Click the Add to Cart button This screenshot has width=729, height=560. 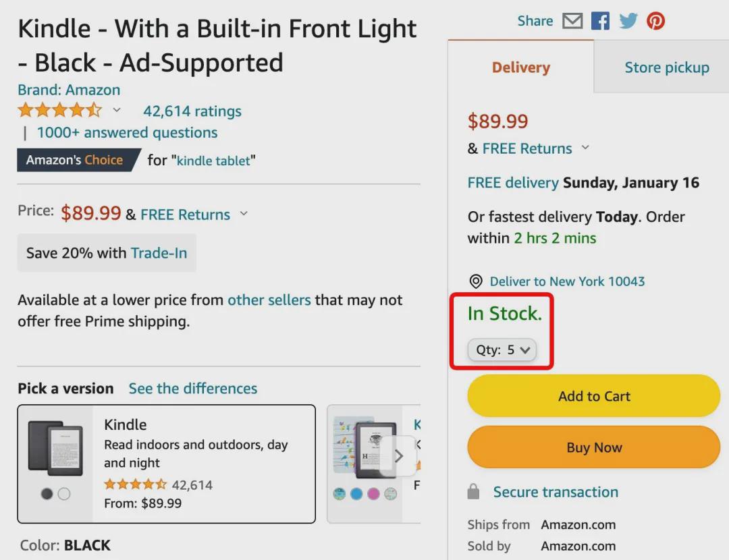[593, 396]
